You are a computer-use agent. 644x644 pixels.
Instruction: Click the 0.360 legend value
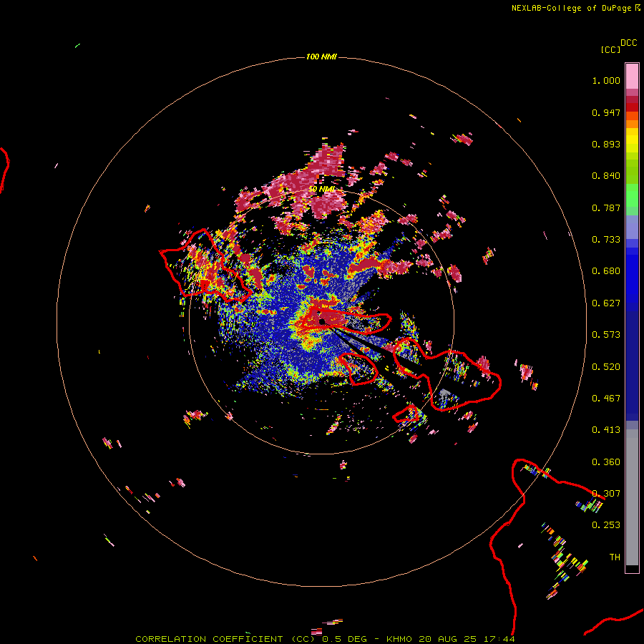[x=606, y=462]
